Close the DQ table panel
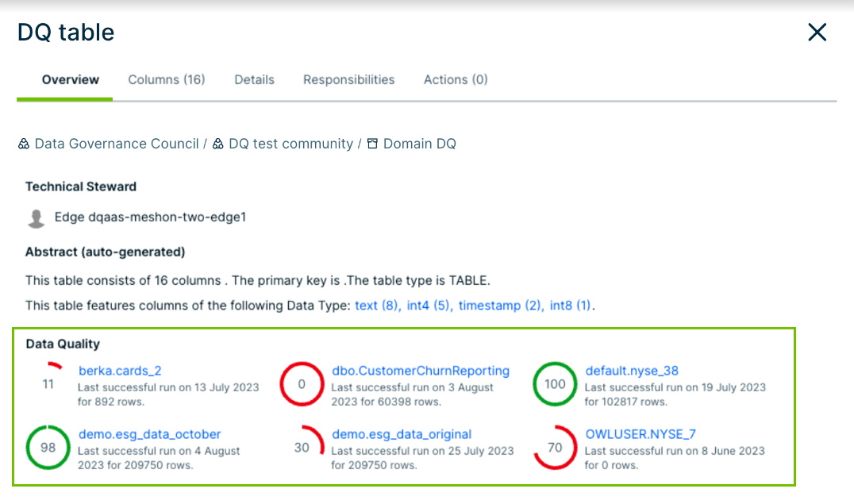The height and width of the screenshot is (504, 854). 817,33
